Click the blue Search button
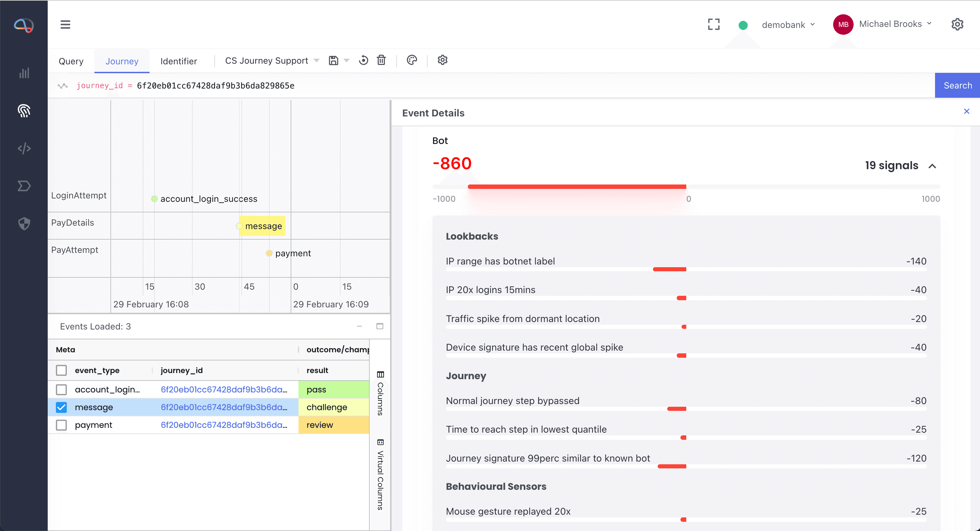980x531 pixels. (957, 85)
